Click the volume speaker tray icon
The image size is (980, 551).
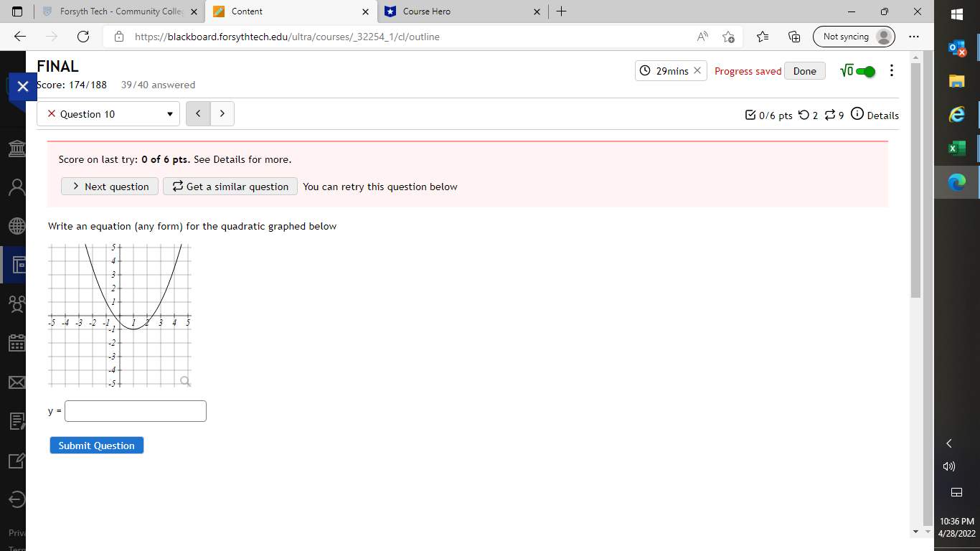[949, 466]
